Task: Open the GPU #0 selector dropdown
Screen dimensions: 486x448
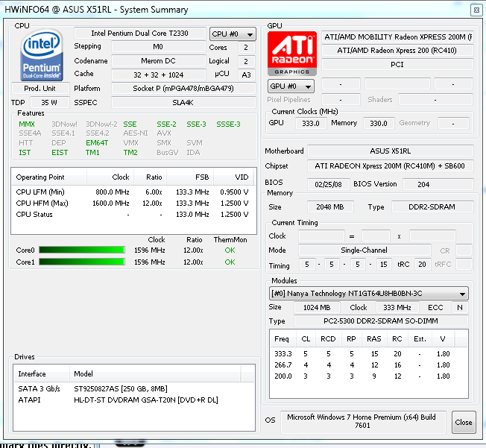Action: (x=291, y=86)
